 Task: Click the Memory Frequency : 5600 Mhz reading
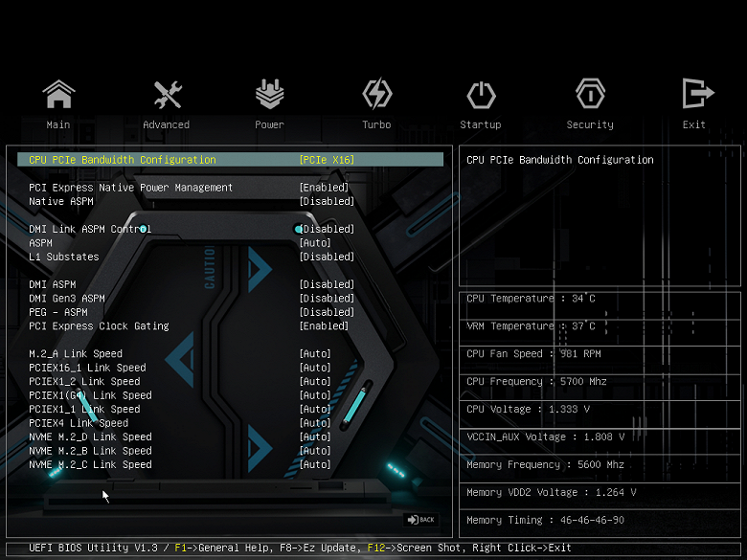tap(546, 464)
